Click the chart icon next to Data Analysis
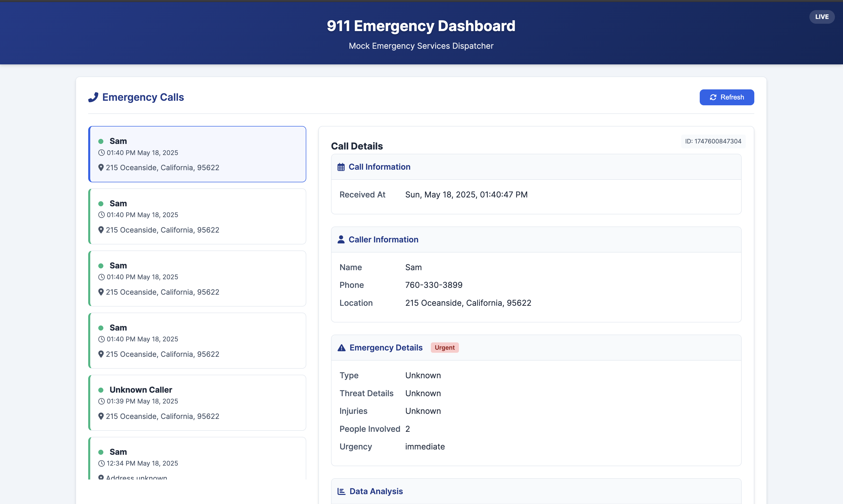The width and height of the screenshot is (843, 504). (341, 491)
